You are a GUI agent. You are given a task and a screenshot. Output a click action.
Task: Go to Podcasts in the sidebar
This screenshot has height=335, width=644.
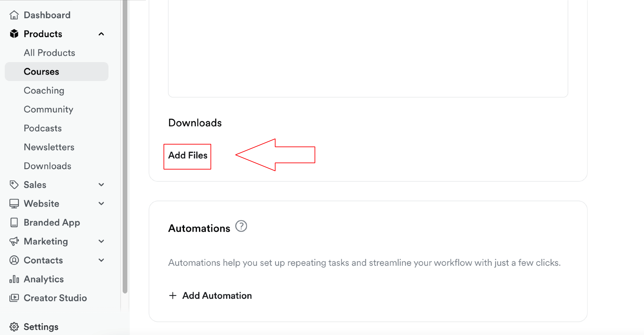(x=43, y=128)
